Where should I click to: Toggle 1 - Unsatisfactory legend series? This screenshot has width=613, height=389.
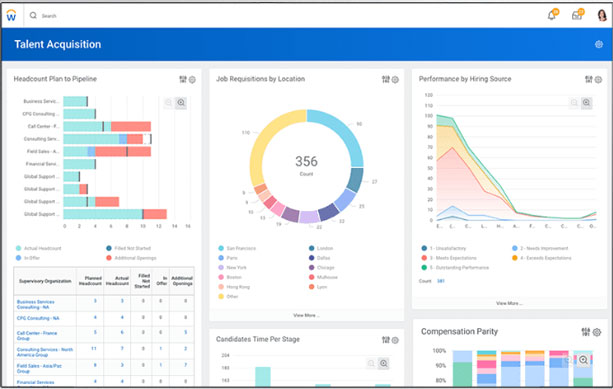pos(444,248)
